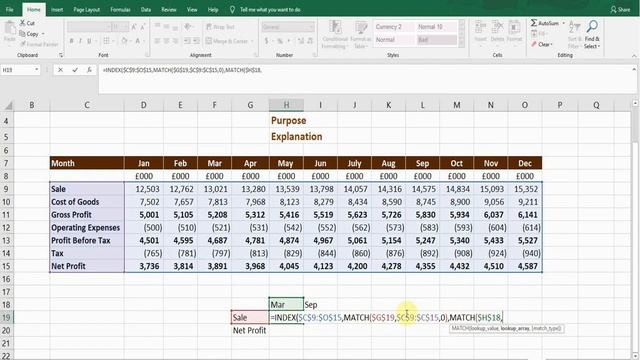Increase font size with larger A icon
The width and height of the screenshot is (640, 360).
(134, 27)
